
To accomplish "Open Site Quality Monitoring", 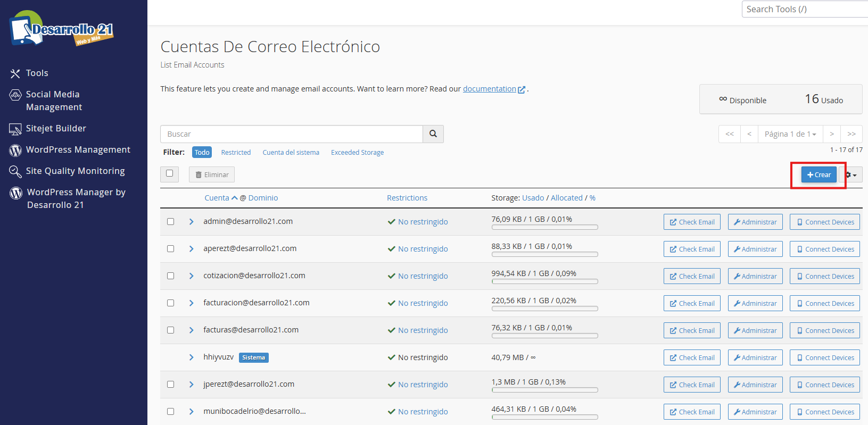I will (x=75, y=171).
